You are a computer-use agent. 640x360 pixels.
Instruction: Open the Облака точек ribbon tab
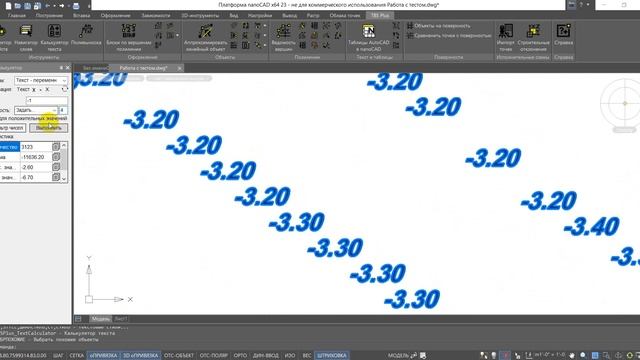pos(345,16)
